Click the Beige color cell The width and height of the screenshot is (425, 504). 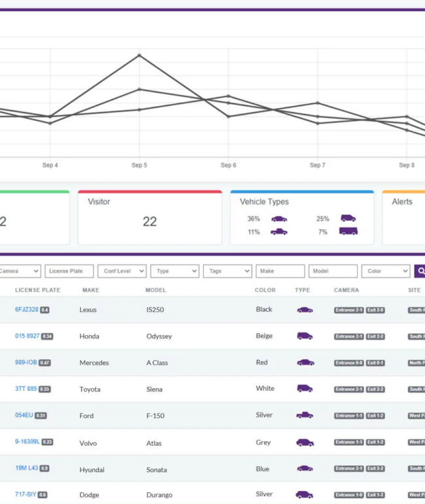(264, 336)
